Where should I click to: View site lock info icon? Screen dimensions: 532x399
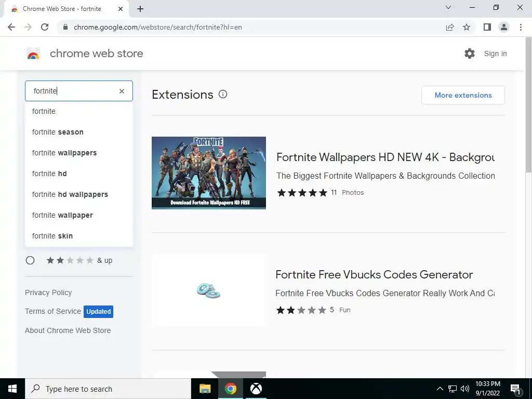tap(66, 27)
